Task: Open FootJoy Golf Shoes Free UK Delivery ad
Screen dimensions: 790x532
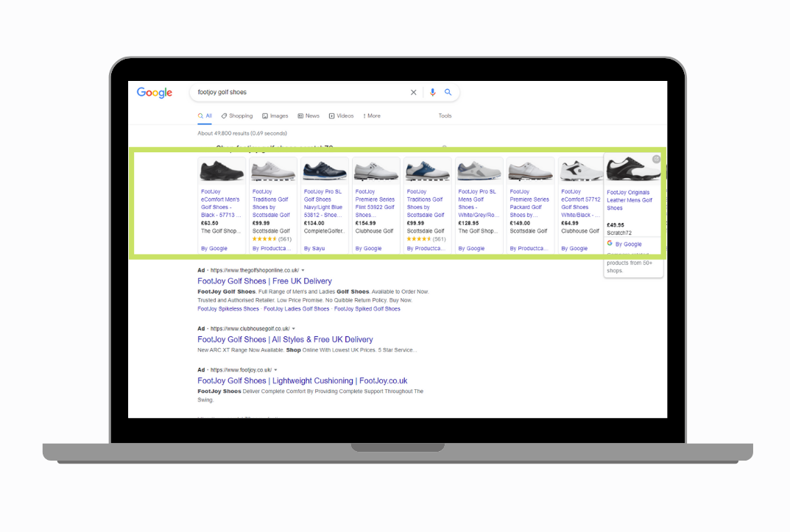Action: pyautogui.click(x=264, y=281)
